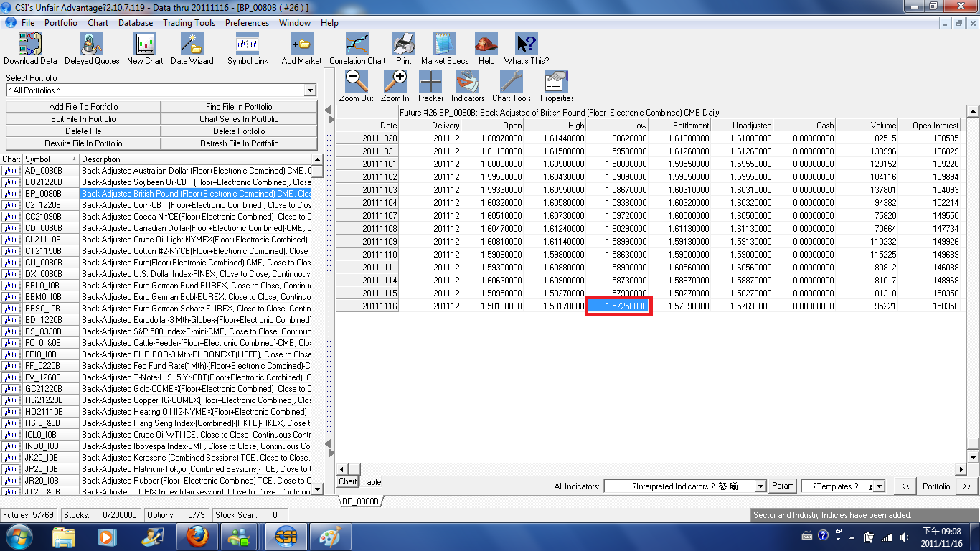Click Add File To Portfolio button

pyautogui.click(x=83, y=107)
